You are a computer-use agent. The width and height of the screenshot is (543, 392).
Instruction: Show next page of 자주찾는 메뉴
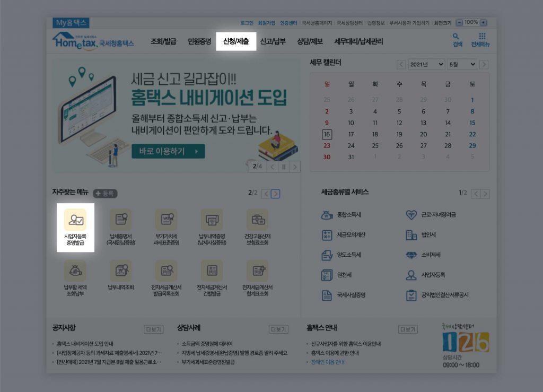click(x=275, y=194)
